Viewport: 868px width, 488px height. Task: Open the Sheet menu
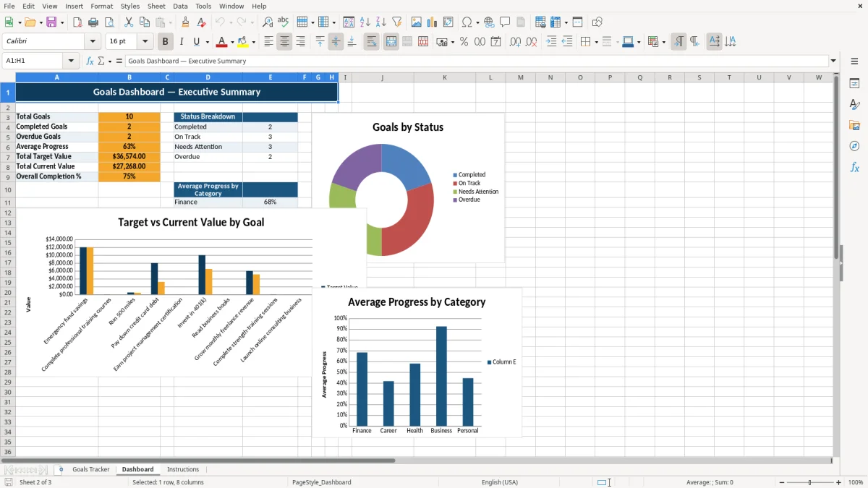tap(156, 6)
